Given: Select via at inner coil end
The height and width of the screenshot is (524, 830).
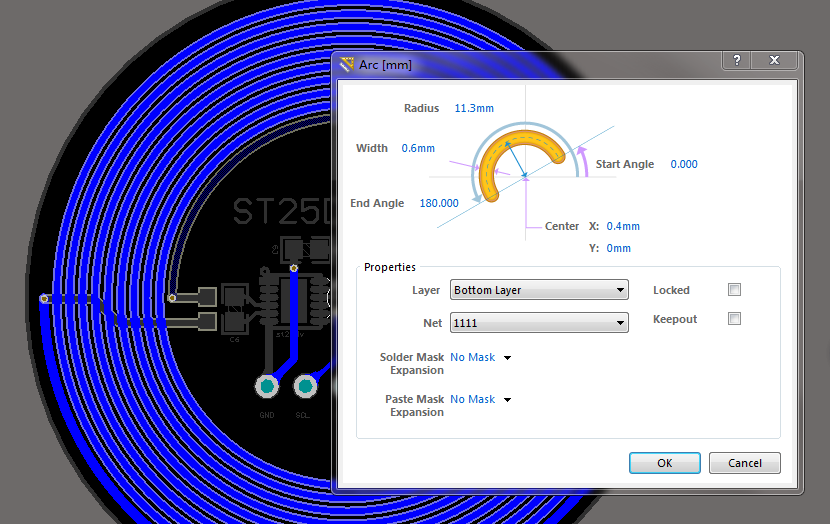Looking at the screenshot, I should pos(172,299).
